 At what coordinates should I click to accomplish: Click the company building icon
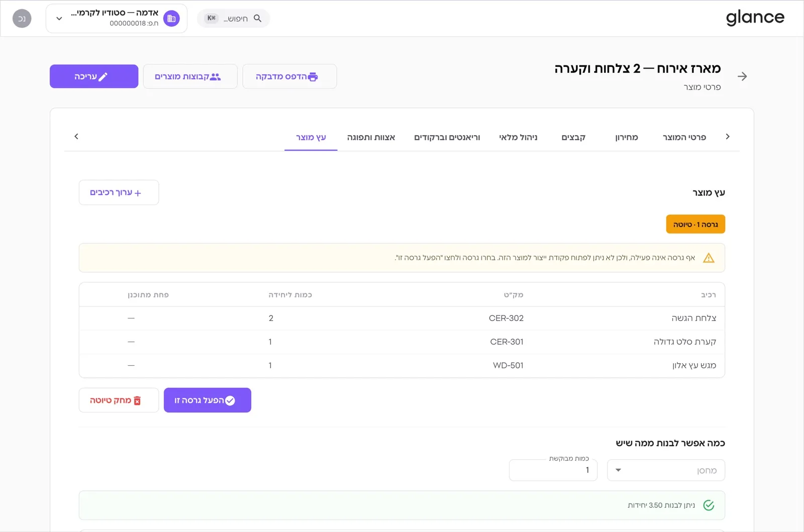(x=171, y=19)
